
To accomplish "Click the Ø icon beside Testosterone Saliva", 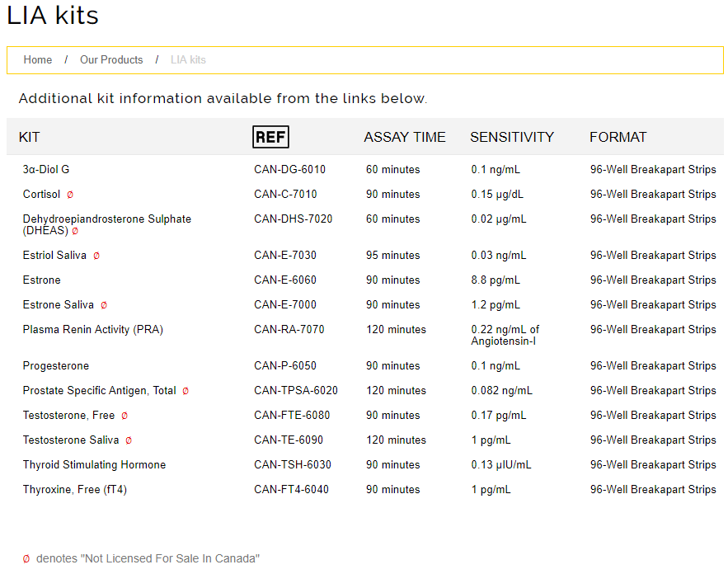I will (x=129, y=440).
